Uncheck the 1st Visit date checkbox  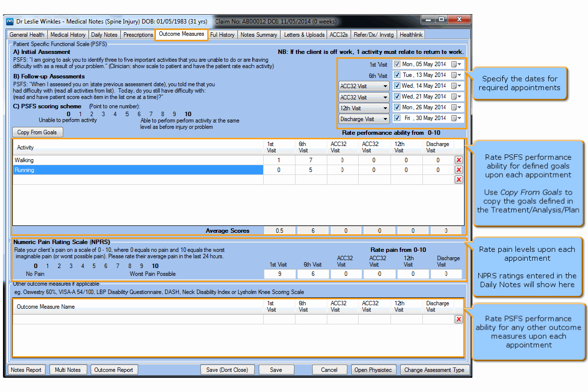397,64
